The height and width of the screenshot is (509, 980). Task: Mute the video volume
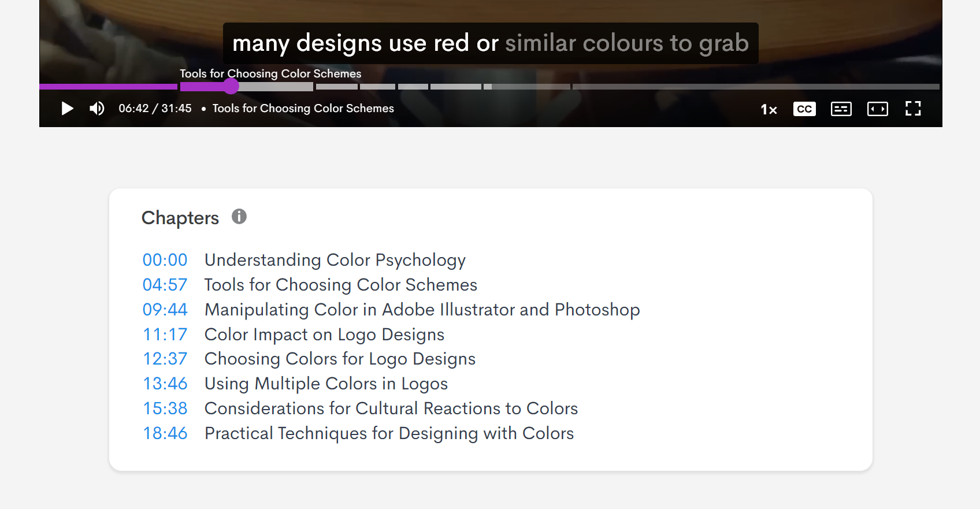pos(96,109)
